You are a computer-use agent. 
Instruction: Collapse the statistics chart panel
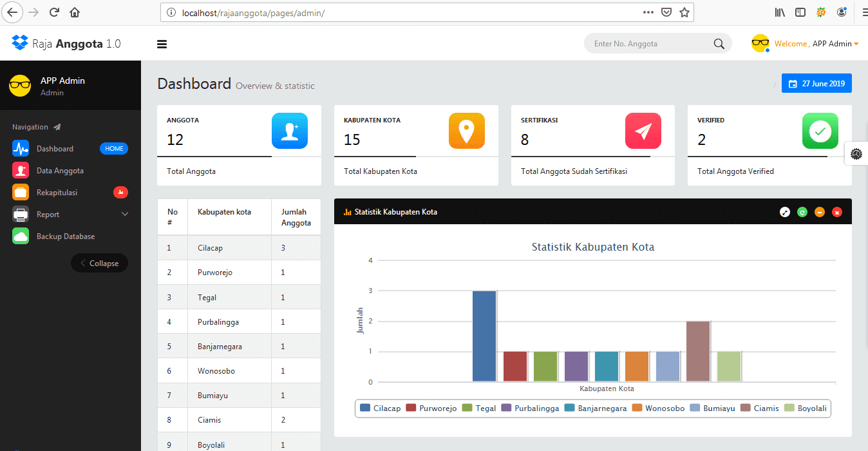tap(819, 212)
